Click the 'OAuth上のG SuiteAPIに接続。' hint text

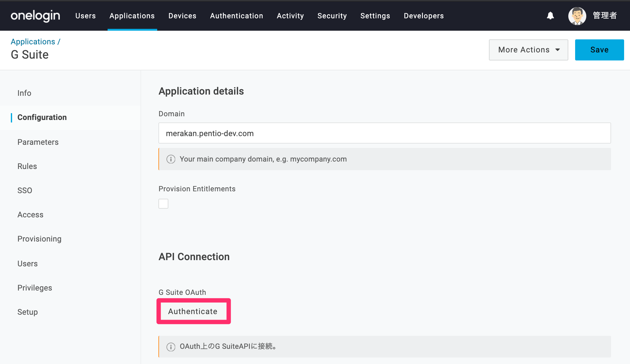pyautogui.click(x=228, y=346)
